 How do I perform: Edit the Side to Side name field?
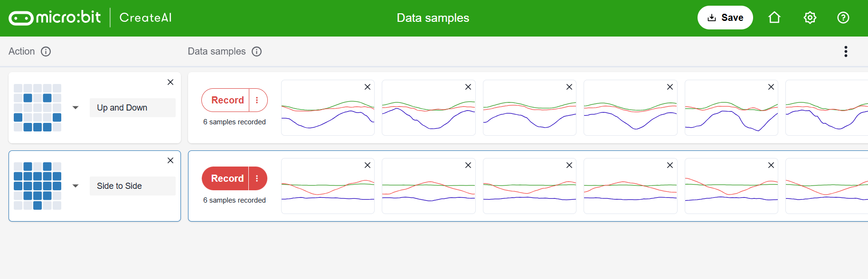click(132, 186)
